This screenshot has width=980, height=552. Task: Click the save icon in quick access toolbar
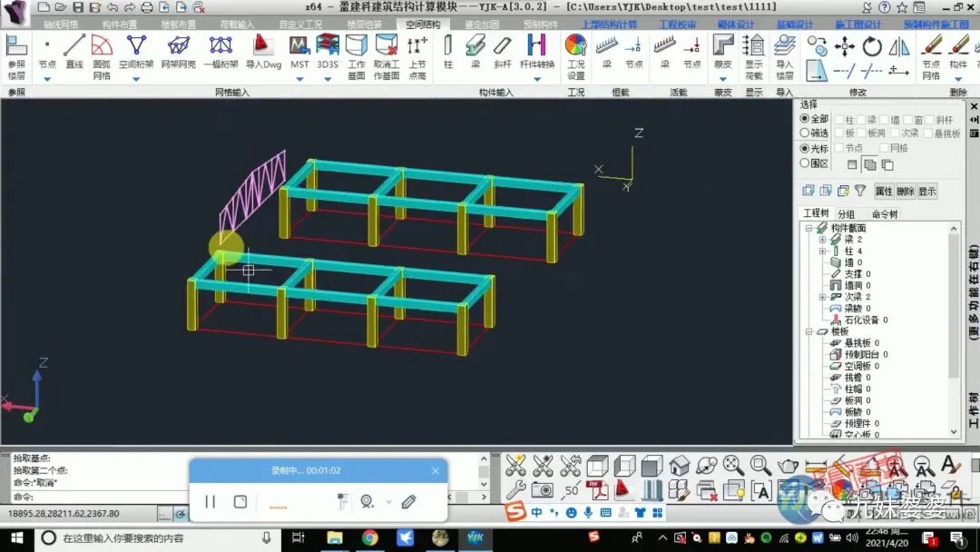(77, 7)
